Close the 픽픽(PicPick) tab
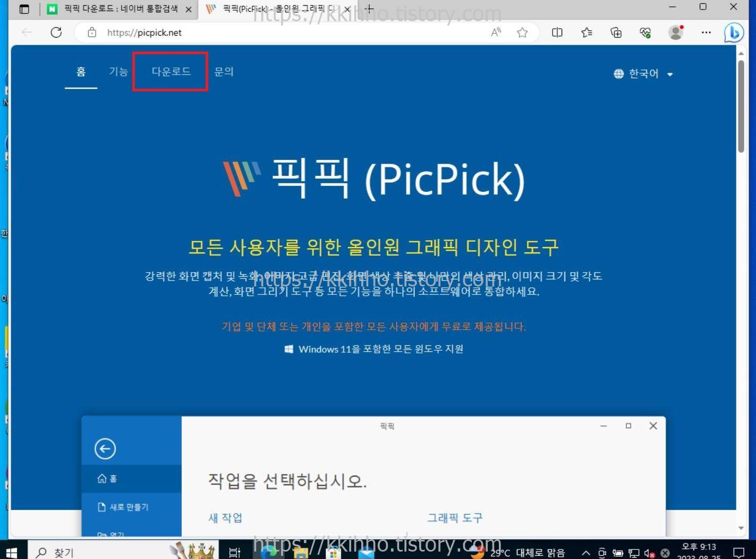 [x=347, y=9]
